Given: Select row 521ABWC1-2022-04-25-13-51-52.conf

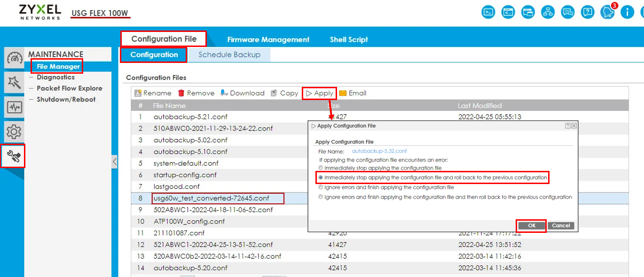Looking at the screenshot, I should (x=380, y=245).
